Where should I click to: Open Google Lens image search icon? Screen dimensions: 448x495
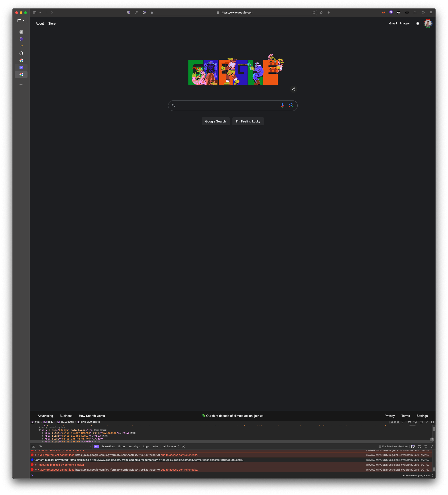click(x=291, y=105)
